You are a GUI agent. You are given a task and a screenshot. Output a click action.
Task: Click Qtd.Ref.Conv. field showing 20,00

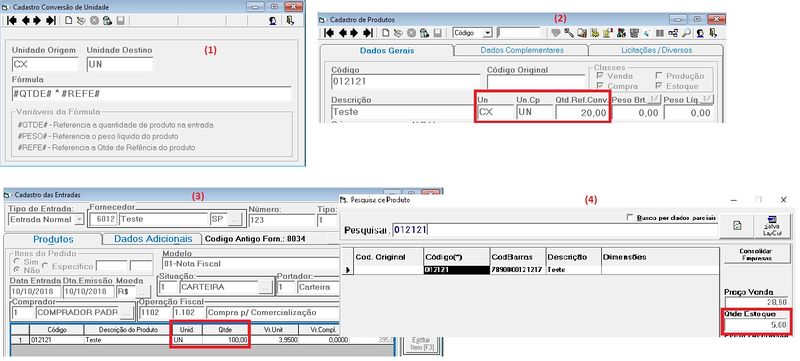point(582,112)
